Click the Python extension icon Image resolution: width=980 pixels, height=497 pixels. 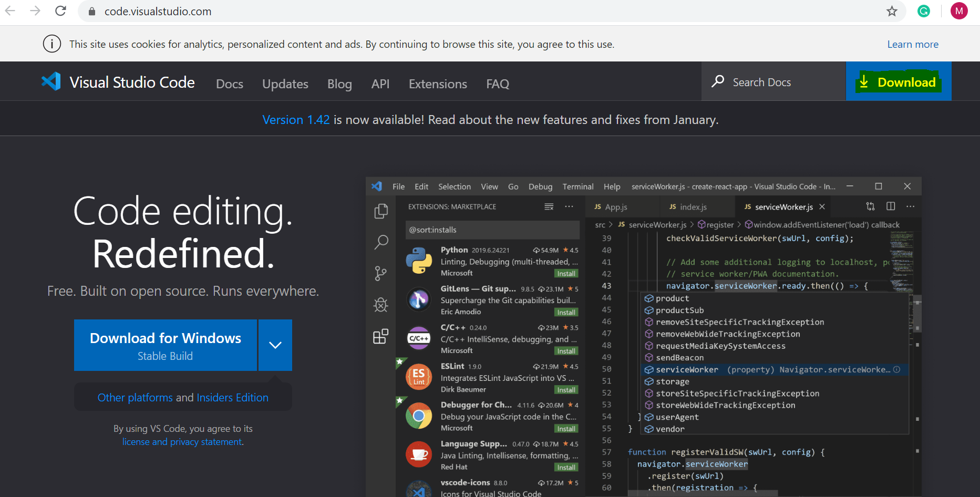pos(419,261)
